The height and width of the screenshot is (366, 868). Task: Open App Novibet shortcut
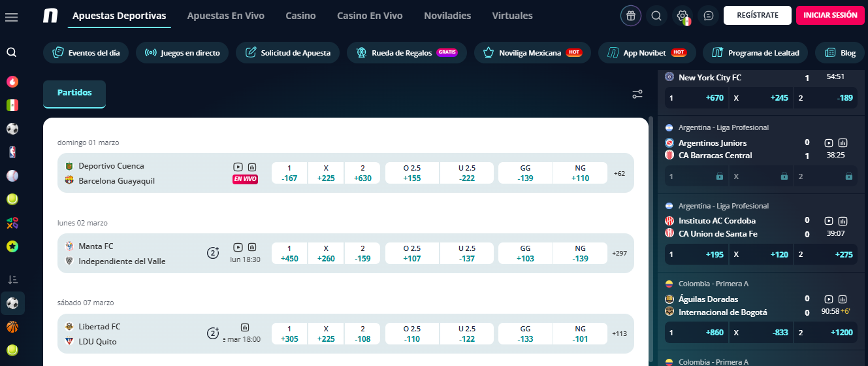(x=647, y=53)
